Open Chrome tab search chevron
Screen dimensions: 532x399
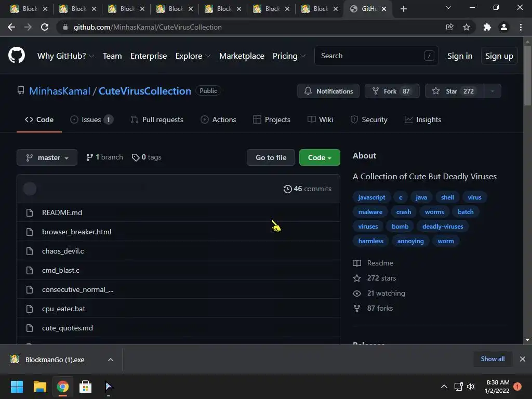[x=448, y=7]
